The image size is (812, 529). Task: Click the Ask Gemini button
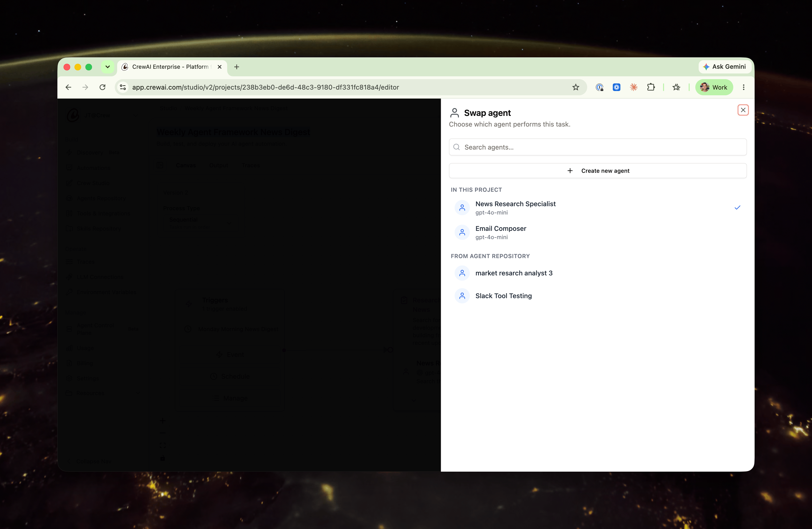[x=724, y=67]
